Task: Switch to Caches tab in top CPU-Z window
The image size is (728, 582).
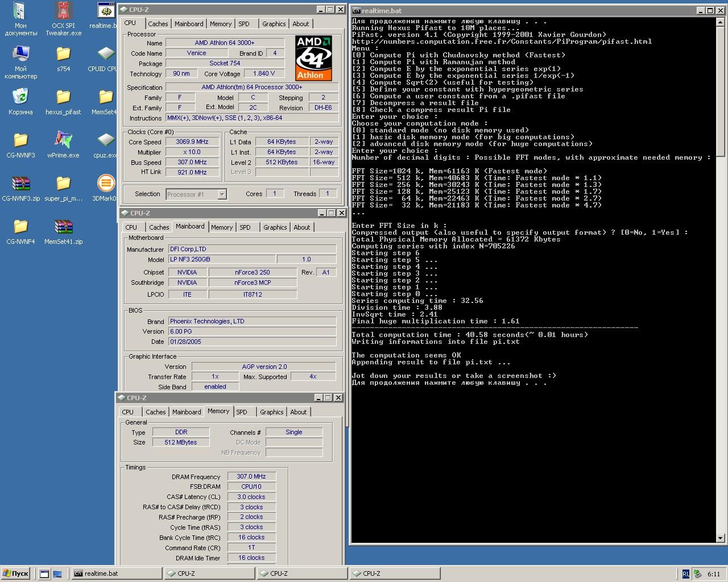Action: coord(158,24)
